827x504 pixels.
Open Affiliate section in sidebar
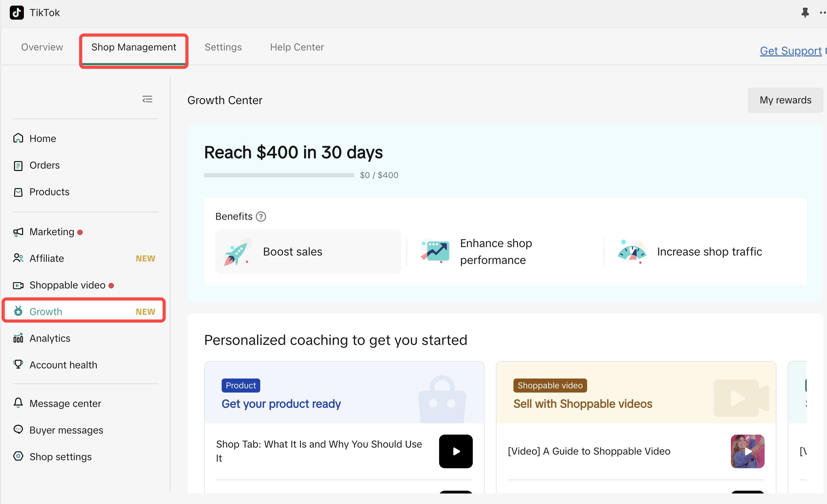click(47, 259)
